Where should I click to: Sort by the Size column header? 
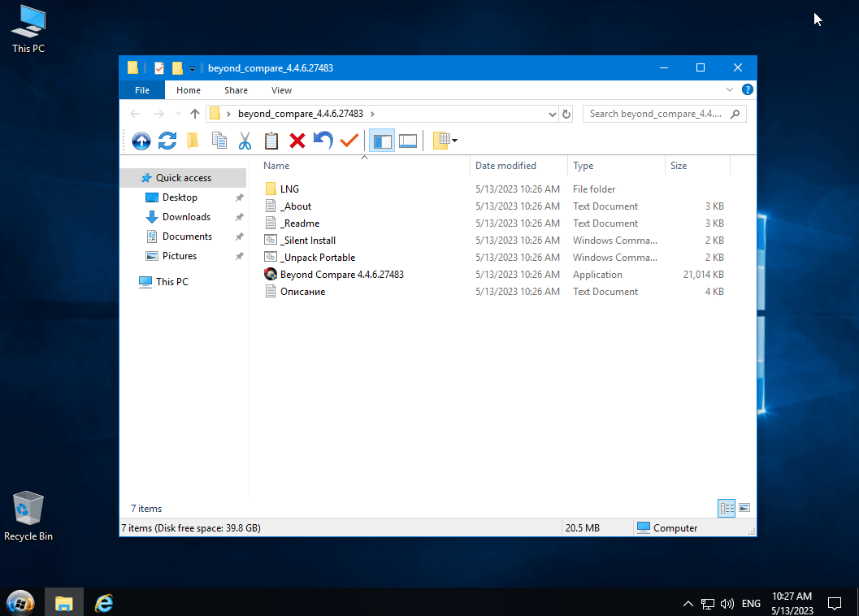tap(697, 166)
